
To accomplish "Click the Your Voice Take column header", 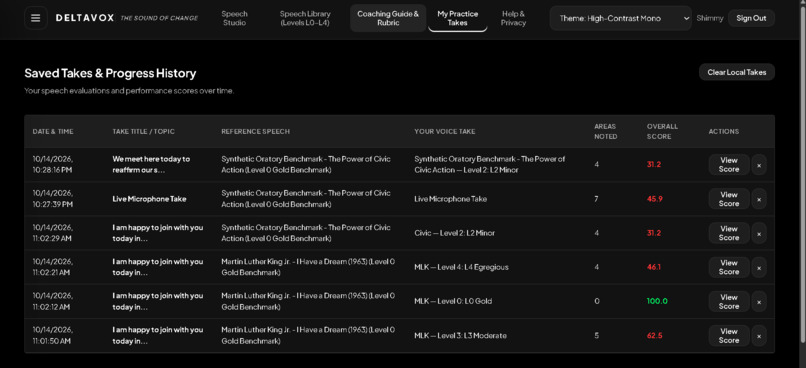I will 445,132.
